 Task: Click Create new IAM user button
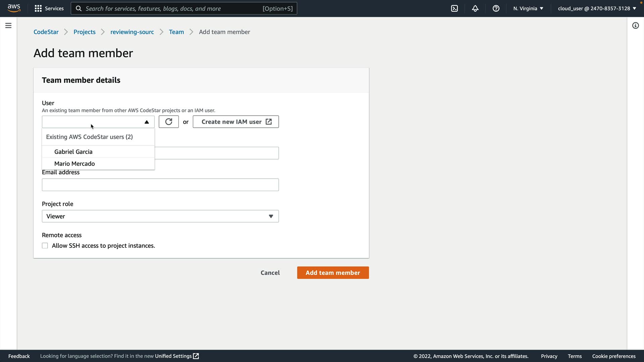click(235, 122)
